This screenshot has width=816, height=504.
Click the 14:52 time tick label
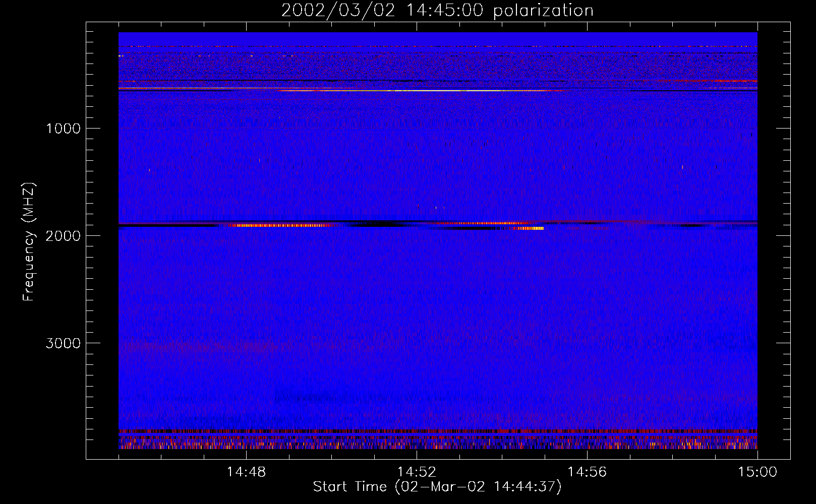click(x=417, y=472)
